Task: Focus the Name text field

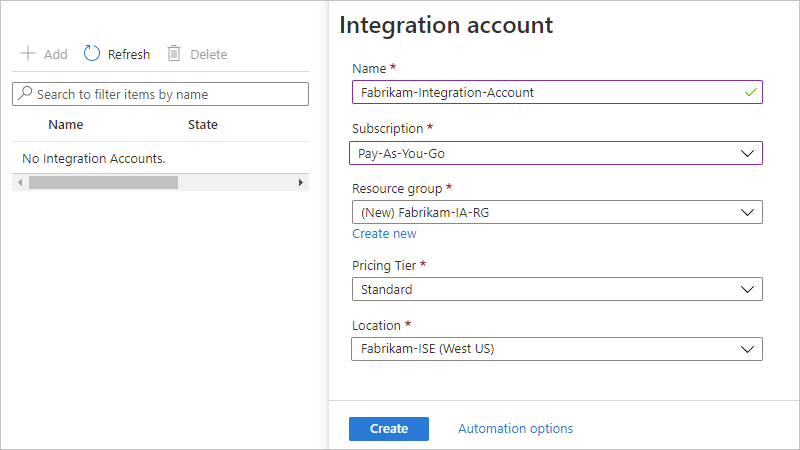Action: [557, 92]
